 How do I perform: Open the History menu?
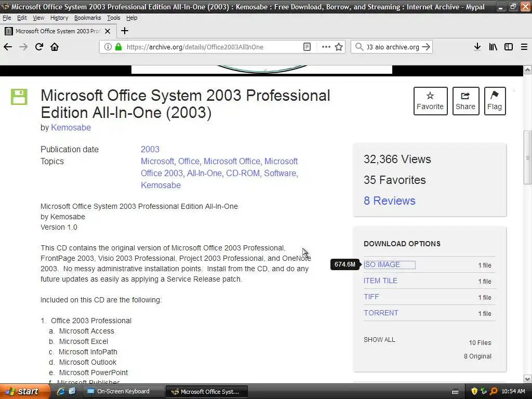(59, 18)
